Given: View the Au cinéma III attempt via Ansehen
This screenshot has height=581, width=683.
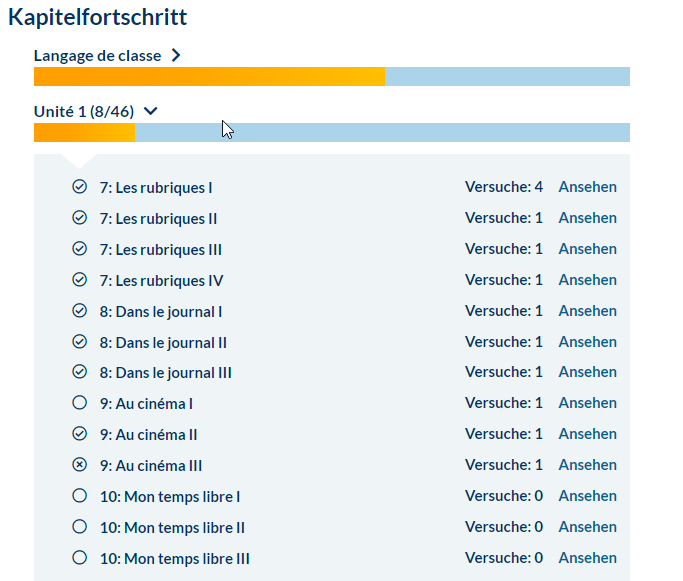Looking at the screenshot, I should click(587, 465).
